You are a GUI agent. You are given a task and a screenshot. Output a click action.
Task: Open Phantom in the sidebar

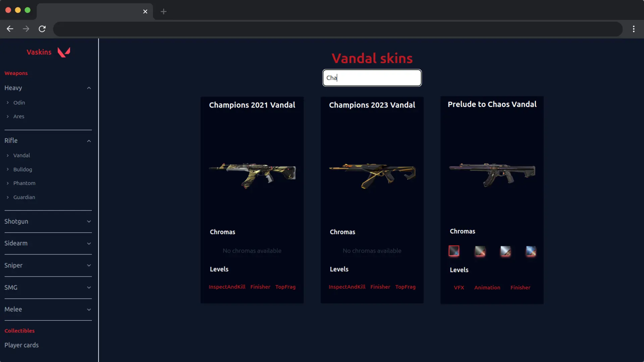click(24, 183)
